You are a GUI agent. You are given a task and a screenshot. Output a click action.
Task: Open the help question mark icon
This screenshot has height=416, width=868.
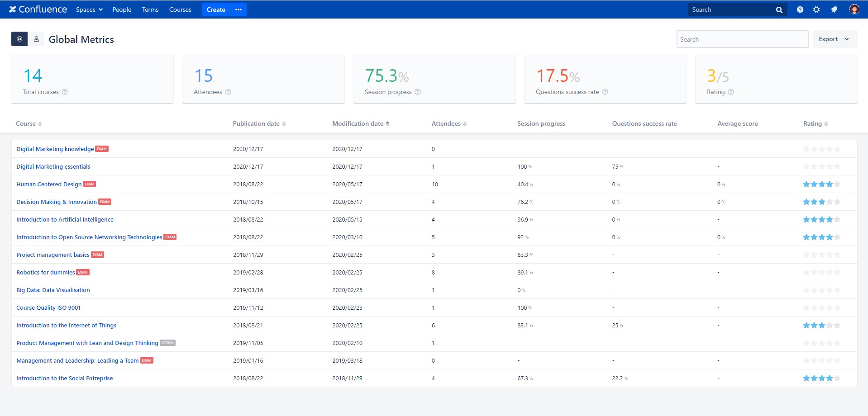[800, 9]
